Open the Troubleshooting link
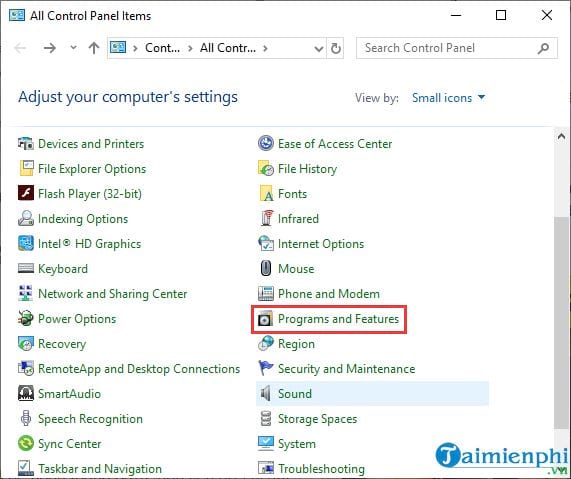Screen dimensions: 571x479 click(321, 468)
